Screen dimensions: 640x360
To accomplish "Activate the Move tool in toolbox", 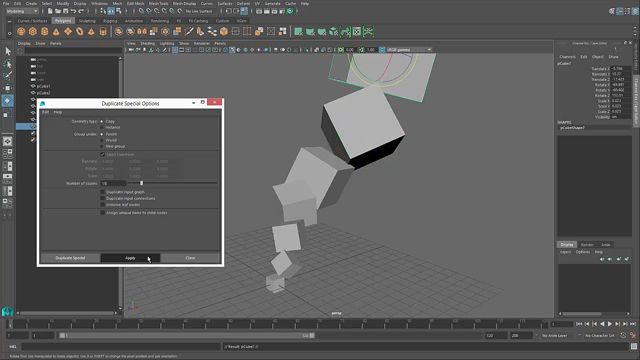I will [8, 88].
